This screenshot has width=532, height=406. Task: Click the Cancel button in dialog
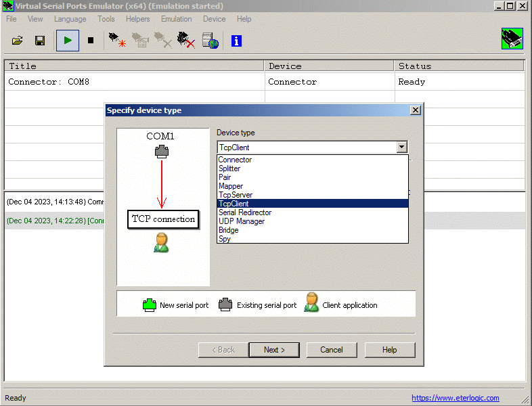pyautogui.click(x=332, y=350)
